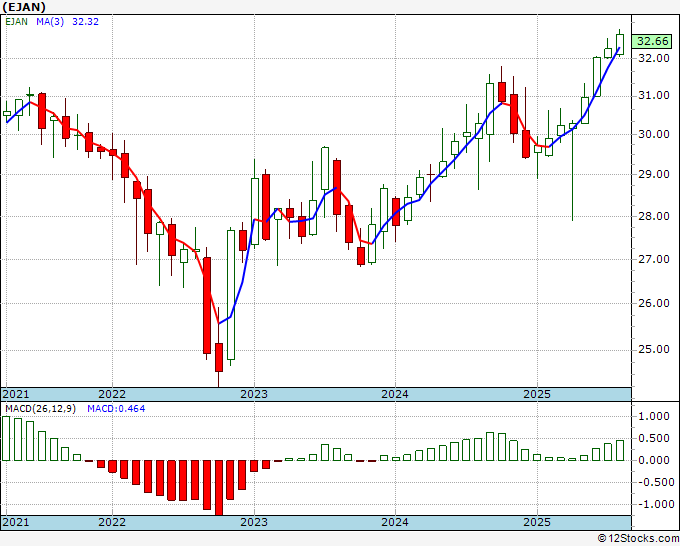Viewport: 680px width, 546px height.
Task: Click the 29.00 price axis label
Action: click(654, 174)
